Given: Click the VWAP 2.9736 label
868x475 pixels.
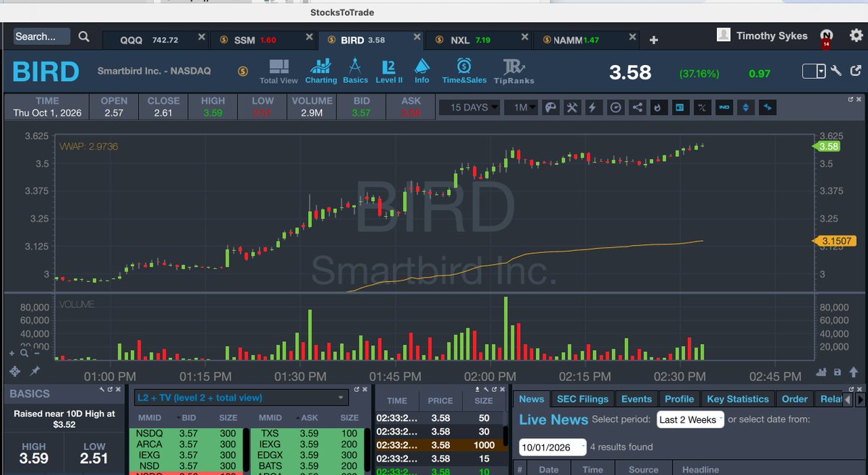Looking at the screenshot, I should click(88, 146).
